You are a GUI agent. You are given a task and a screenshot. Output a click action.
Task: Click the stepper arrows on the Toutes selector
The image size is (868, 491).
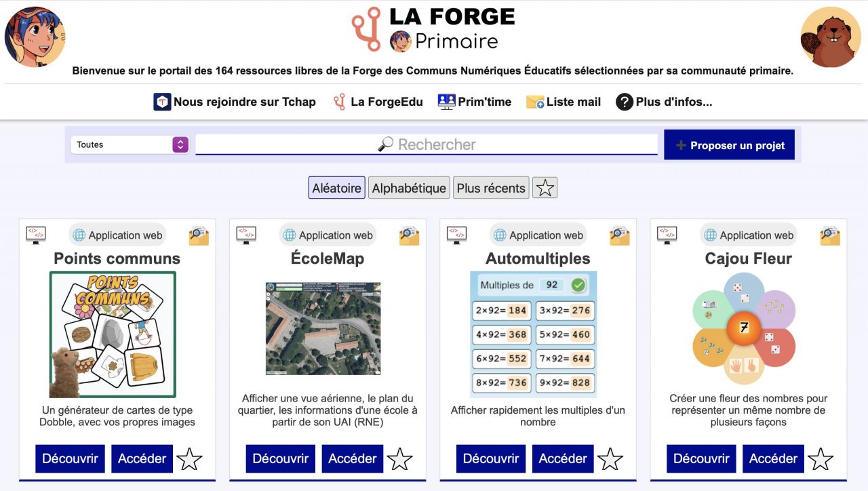(180, 144)
